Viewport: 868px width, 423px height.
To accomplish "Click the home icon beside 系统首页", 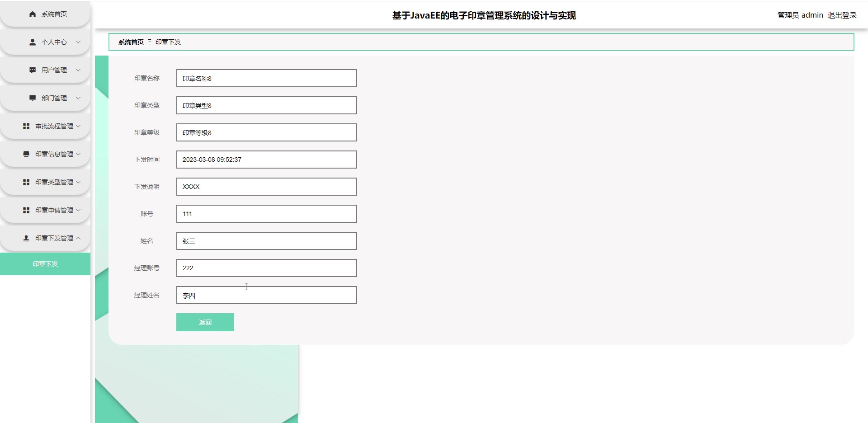I will [33, 14].
